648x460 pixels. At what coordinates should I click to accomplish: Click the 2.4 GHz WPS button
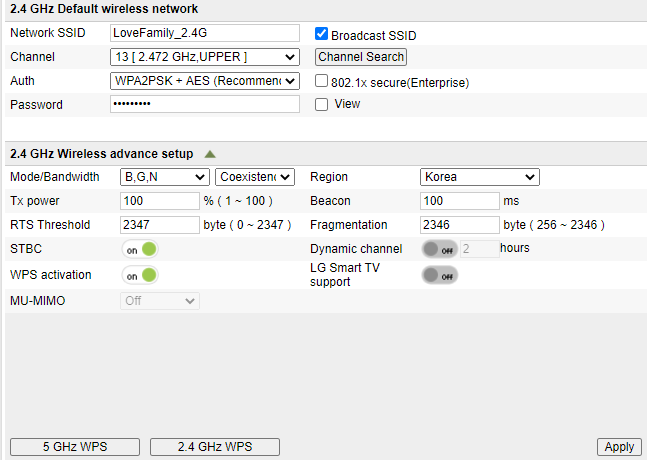point(215,447)
